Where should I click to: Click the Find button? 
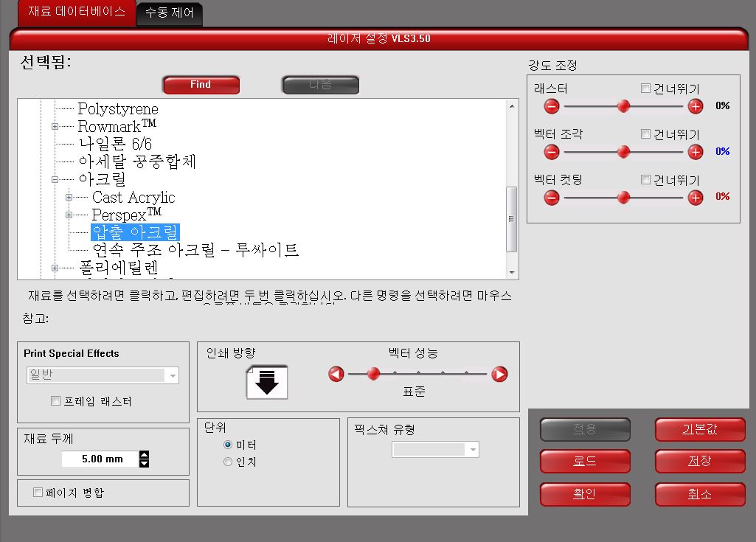coord(201,85)
